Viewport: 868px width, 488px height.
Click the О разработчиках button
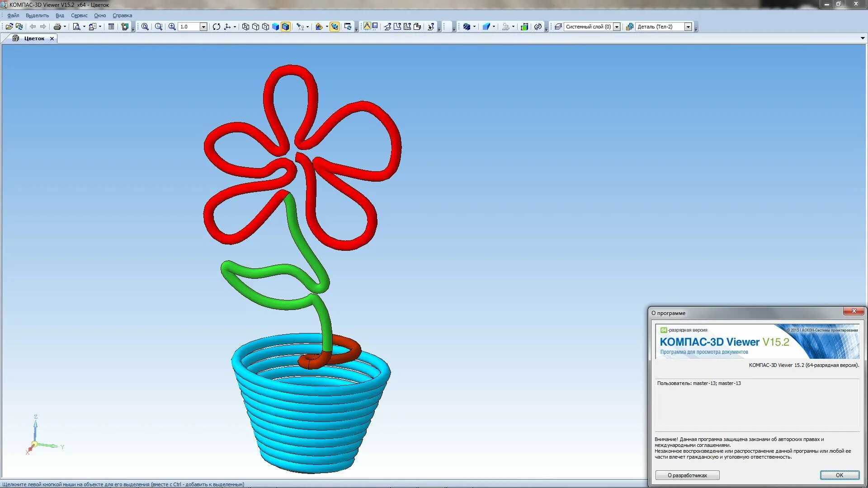(x=687, y=475)
